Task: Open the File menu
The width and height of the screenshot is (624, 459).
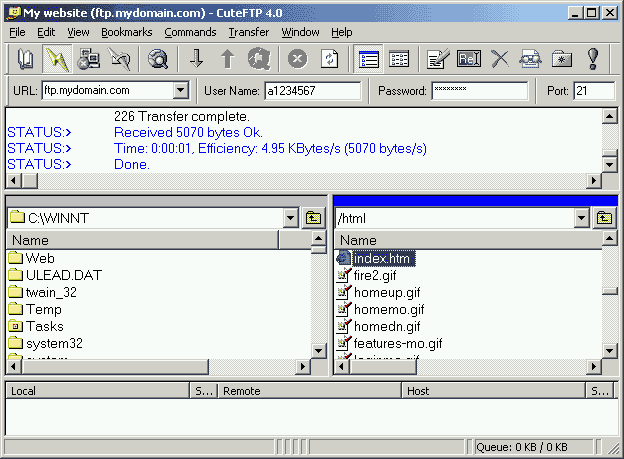Action: [x=17, y=32]
